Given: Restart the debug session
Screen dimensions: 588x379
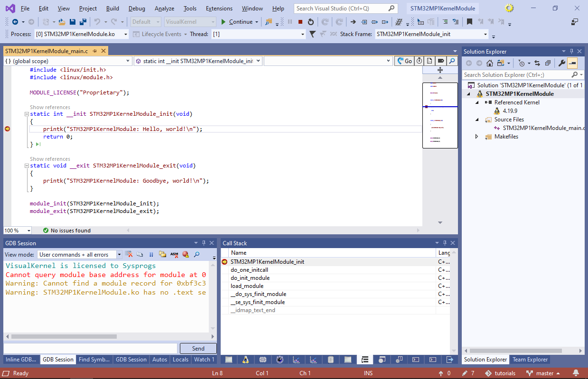Looking at the screenshot, I should [x=310, y=22].
